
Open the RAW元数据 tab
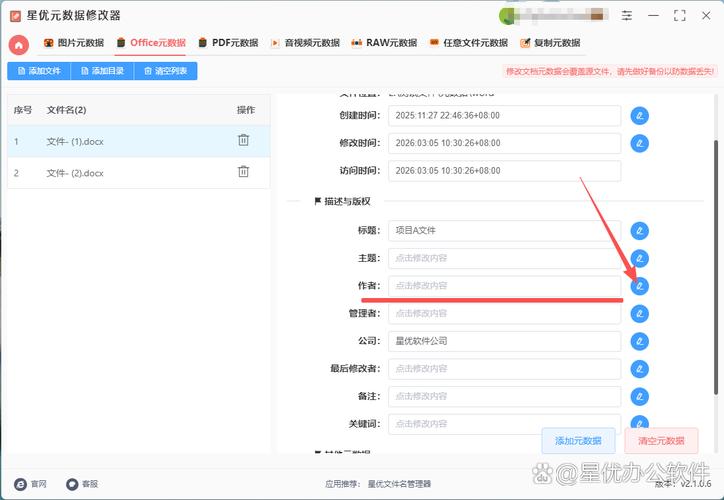(x=384, y=43)
